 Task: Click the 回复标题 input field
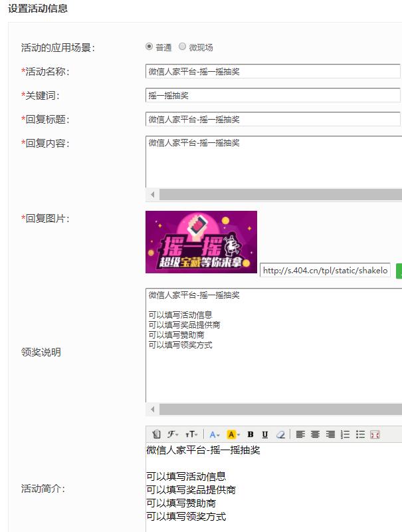[273, 119]
